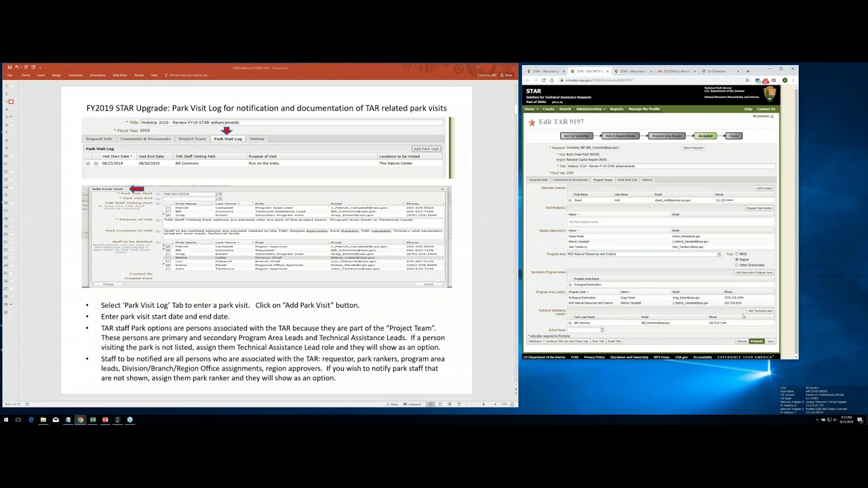Screen dimensions: 868x488
Task: Click the Actual Hours spinner arrows
Action: 602,330
